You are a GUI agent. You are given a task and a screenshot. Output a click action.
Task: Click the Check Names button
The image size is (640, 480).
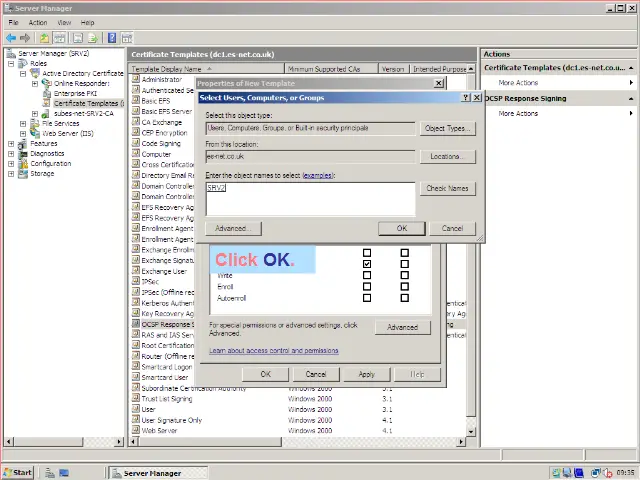point(447,188)
